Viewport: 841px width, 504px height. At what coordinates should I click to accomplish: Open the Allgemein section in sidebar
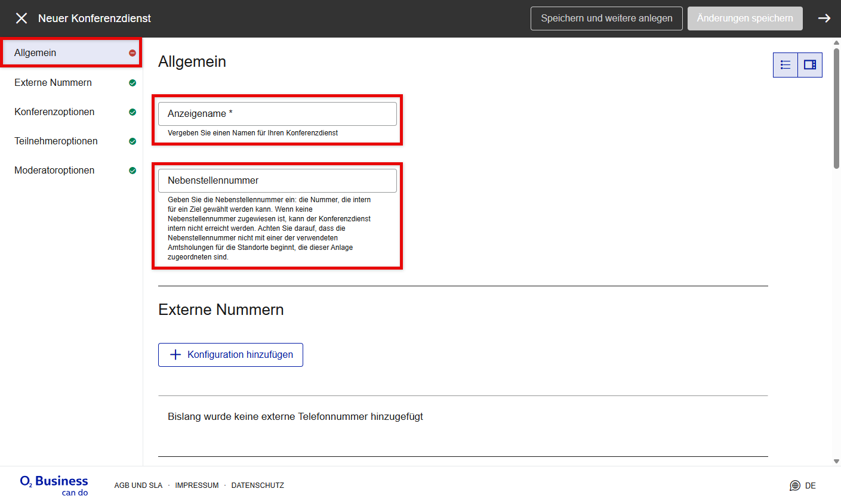(35, 53)
